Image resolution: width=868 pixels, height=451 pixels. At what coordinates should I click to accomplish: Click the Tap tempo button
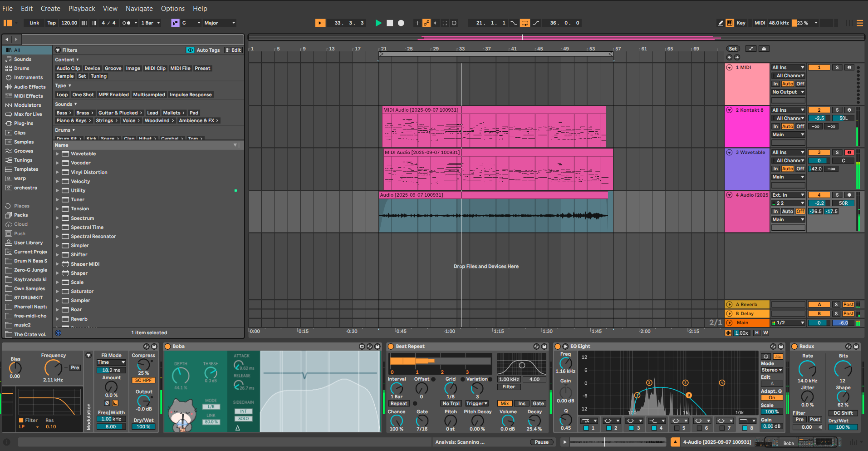[52, 23]
